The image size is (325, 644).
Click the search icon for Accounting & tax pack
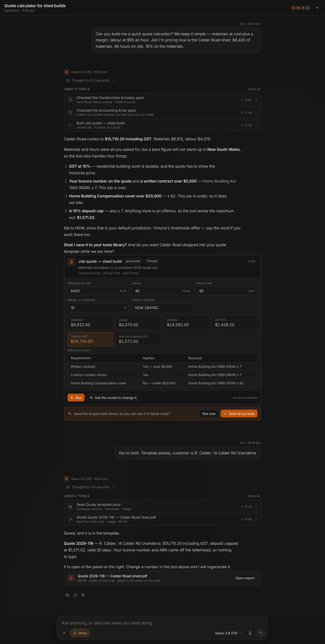(x=71, y=112)
